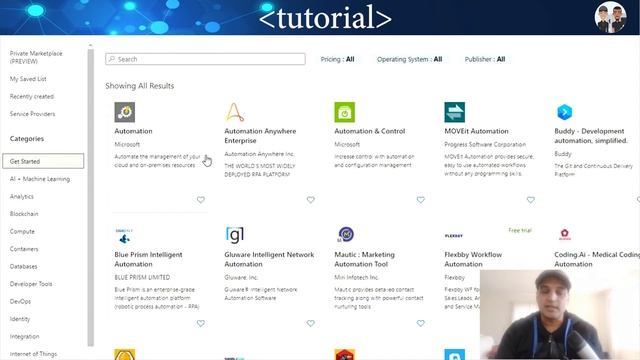Select the Compute category
The height and width of the screenshot is (360, 640).
click(x=22, y=231)
